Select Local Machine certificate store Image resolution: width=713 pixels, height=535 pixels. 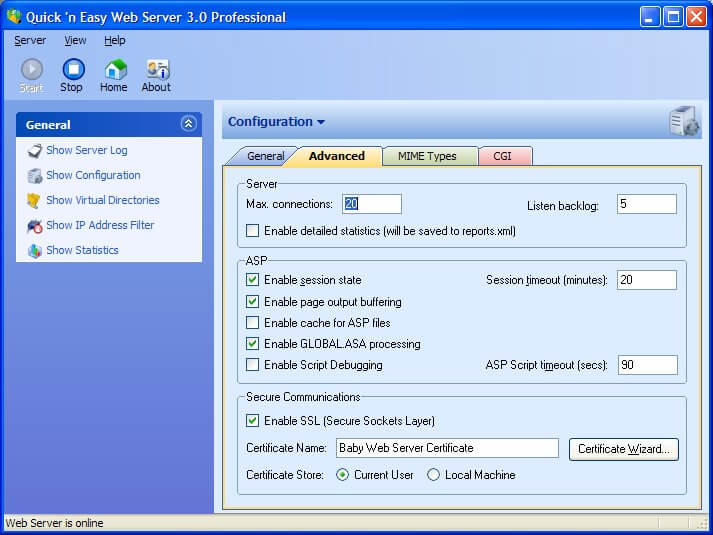(x=433, y=475)
